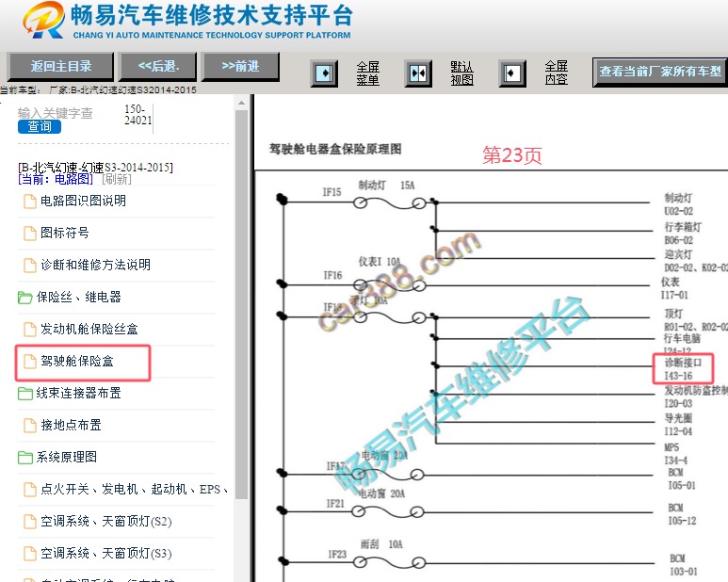This screenshot has height=582, width=728.
Task: Click page icon beside 点火开关、发电机 entry
Action: 30,489
